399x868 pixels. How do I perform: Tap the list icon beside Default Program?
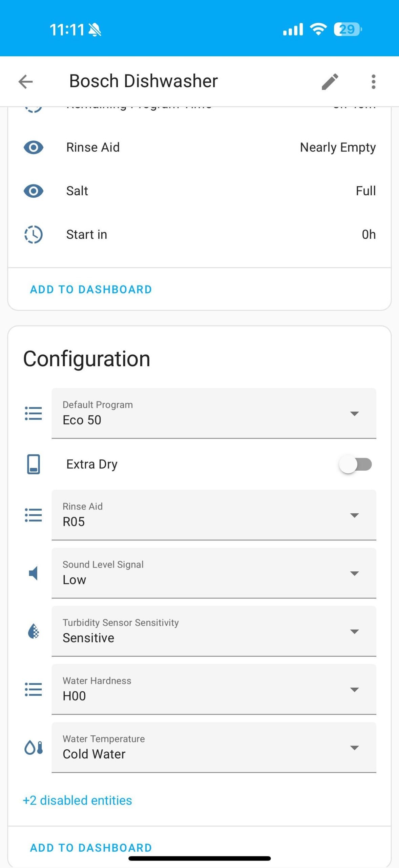[34, 413]
